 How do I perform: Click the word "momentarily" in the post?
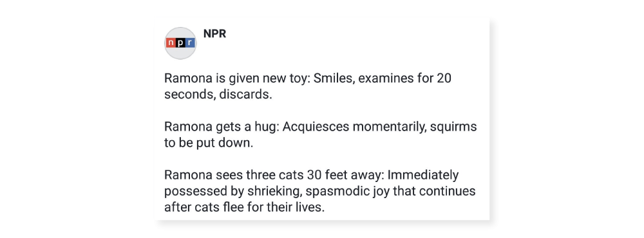(390, 127)
